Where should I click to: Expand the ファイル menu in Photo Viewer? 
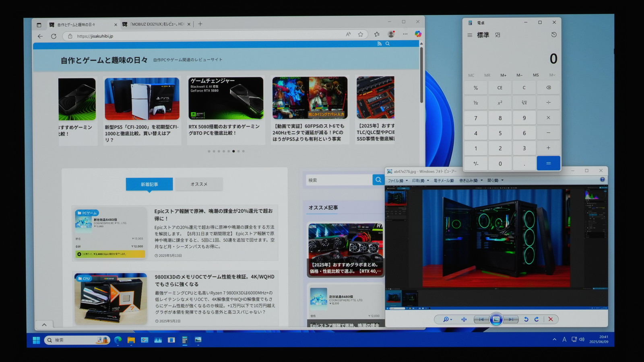click(x=397, y=181)
